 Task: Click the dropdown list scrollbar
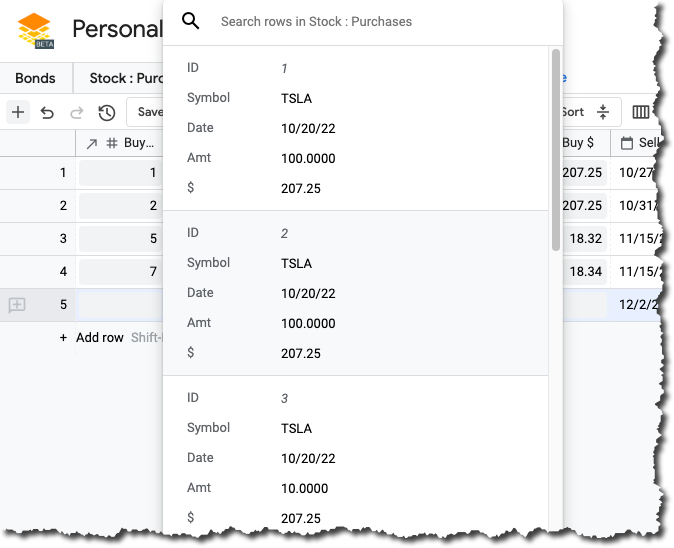(x=556, y=150)
